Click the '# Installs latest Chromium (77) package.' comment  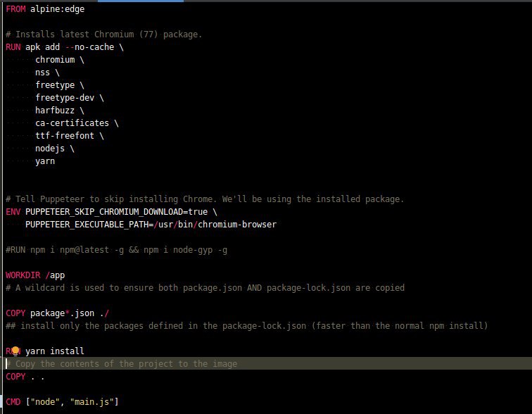pyautogui.click(x=104, y=34)
